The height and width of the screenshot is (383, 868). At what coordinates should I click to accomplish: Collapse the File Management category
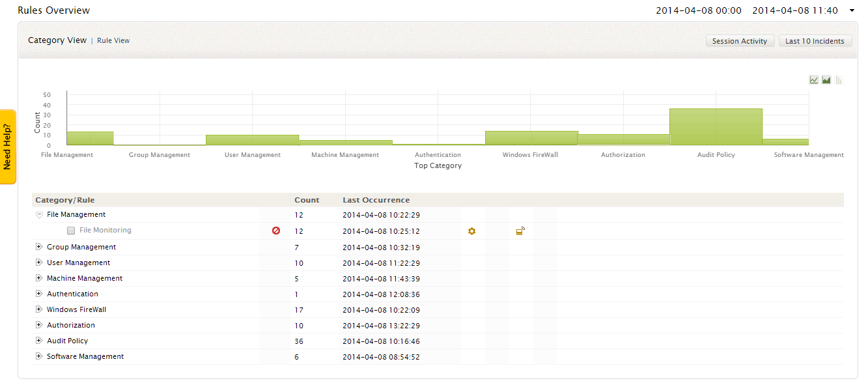coord(39,215)
